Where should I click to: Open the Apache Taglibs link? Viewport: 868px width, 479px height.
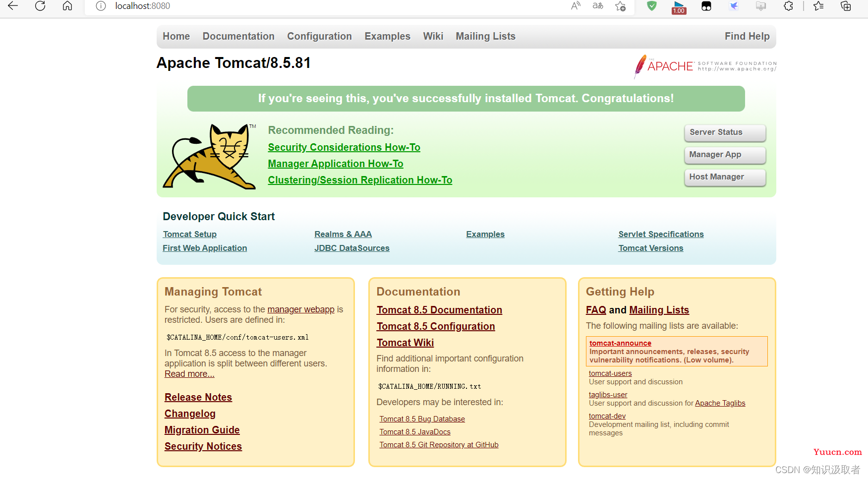click(720, 403)
